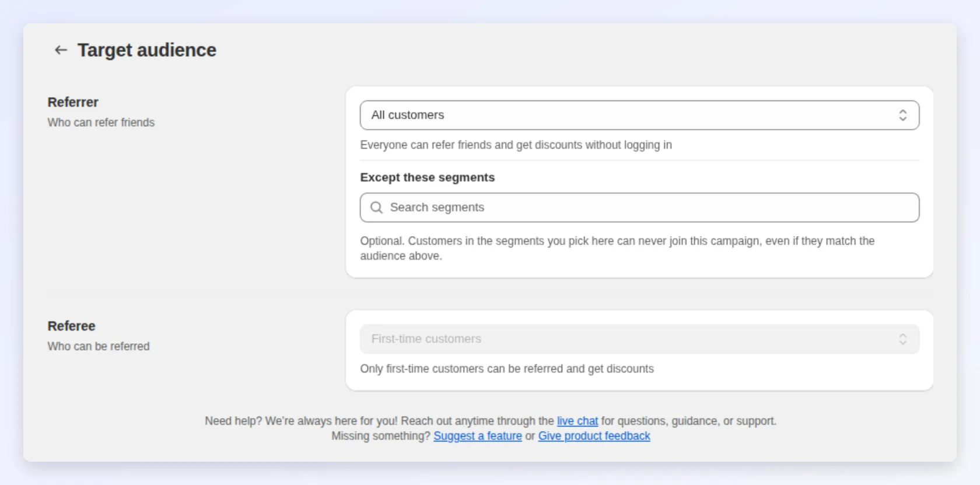Click the 'Who can refer friends' description

coord(101,122)
